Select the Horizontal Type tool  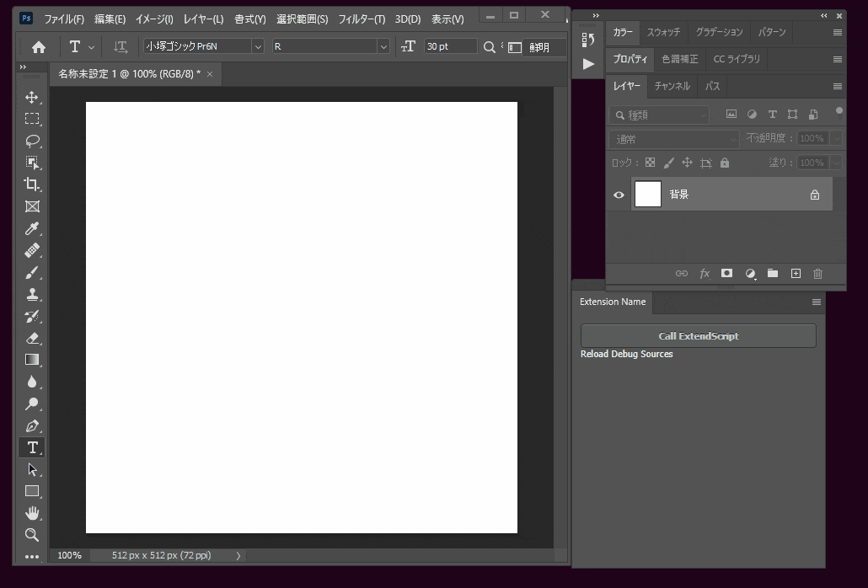pos(32,447)
